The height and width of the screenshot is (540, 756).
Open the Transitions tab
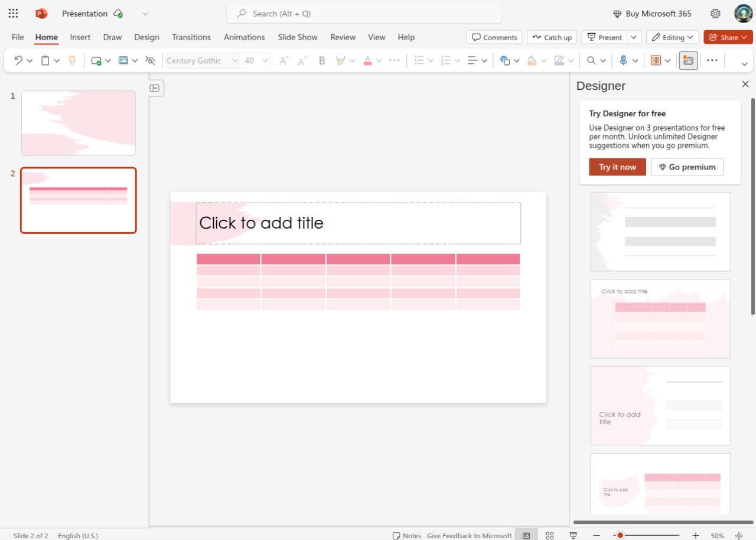point(191,37)
